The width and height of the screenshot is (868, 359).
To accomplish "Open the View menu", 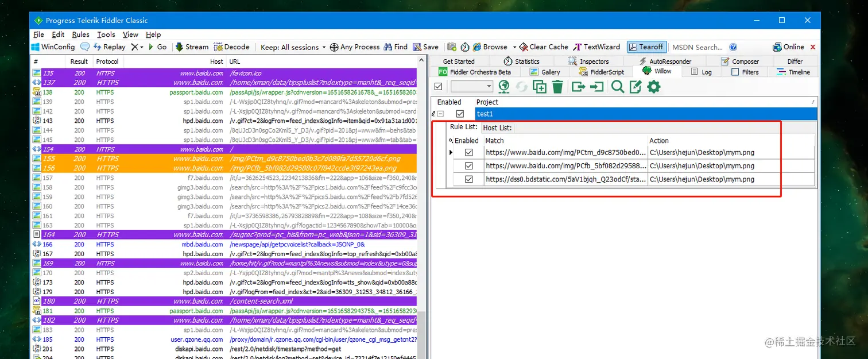I will tap(131, 34).
